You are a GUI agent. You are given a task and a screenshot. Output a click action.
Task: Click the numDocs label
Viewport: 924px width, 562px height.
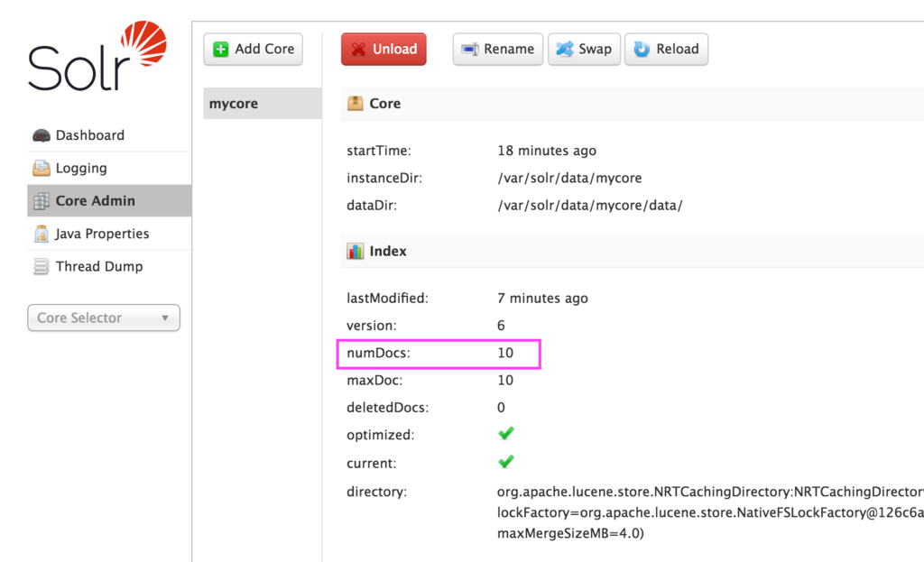pos(378,353)
